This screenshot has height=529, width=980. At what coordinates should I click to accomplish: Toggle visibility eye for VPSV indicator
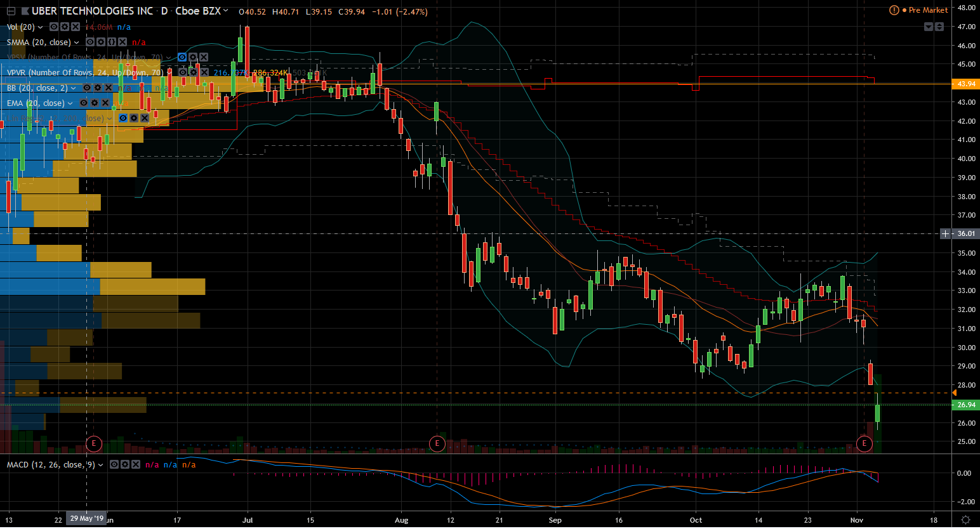182,58
